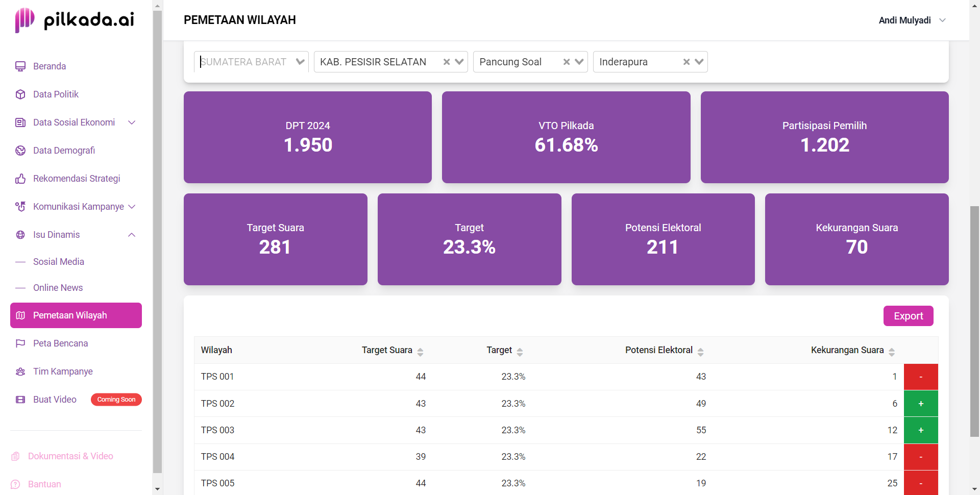Screen dimensions: 980x495
Task: Click the Data Politik cube icon
Action: pyautogui.click(x=20, y=94)
